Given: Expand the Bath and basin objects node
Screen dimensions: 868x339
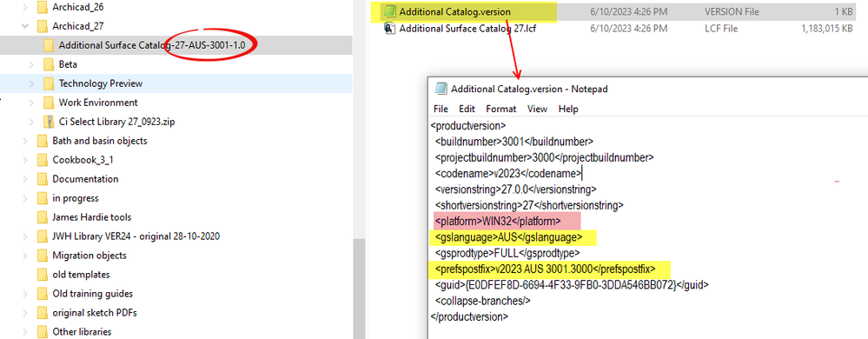Looking at the screenshot, I should 24,141.
